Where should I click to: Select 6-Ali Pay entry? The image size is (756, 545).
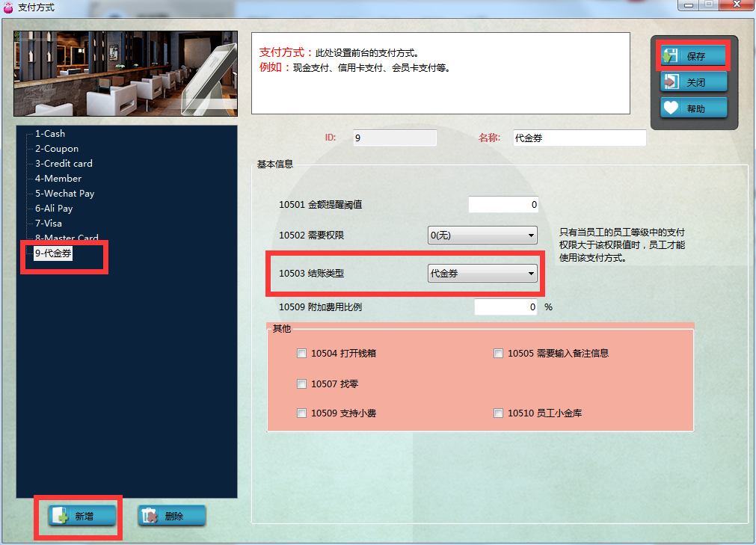(54, 208)
